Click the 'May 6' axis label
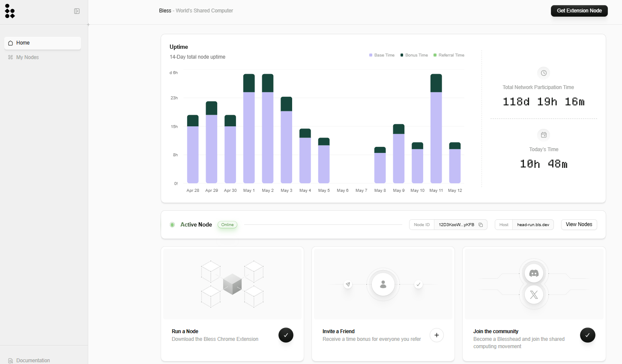Screen dimensions: 622x364 [343, 191]
